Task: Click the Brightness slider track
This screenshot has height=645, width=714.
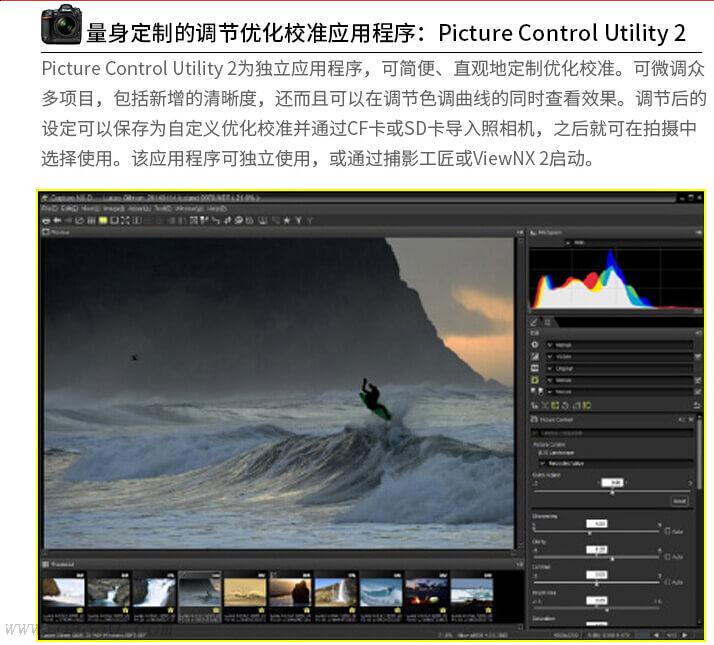Action: 597,608
